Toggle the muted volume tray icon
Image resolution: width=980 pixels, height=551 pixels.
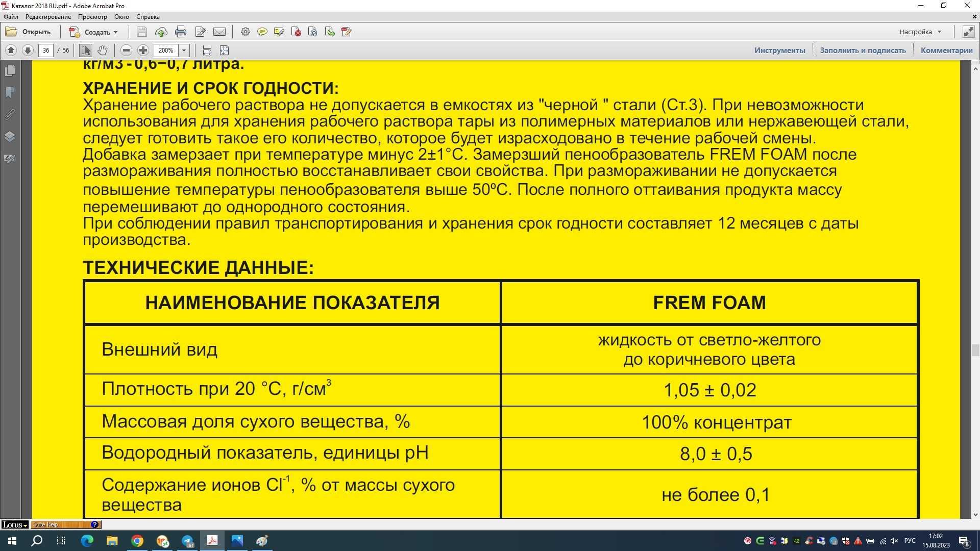[894, 541]
